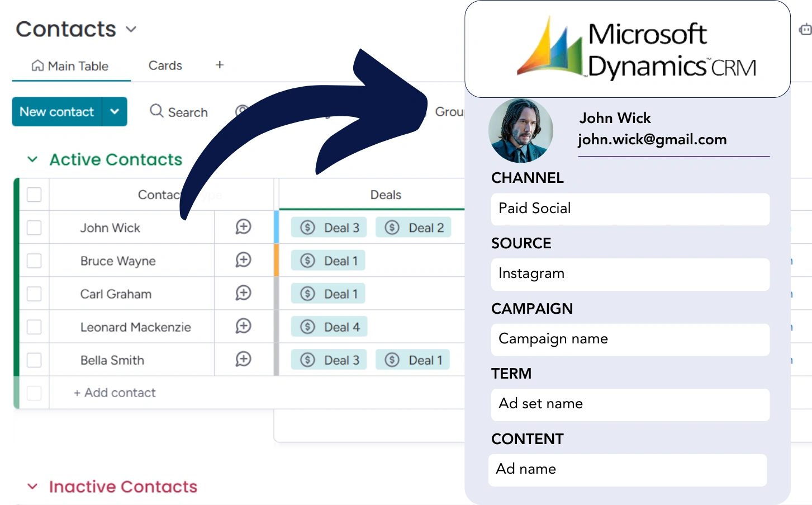Open the New contact dropdown arrow
812x505 pixels.
115,111
